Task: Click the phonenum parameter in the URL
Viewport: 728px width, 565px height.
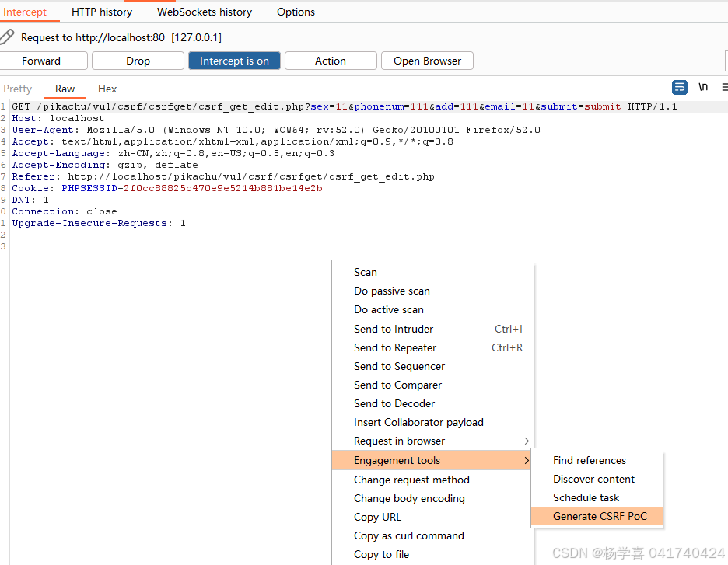Action: (x=391, y=106)
